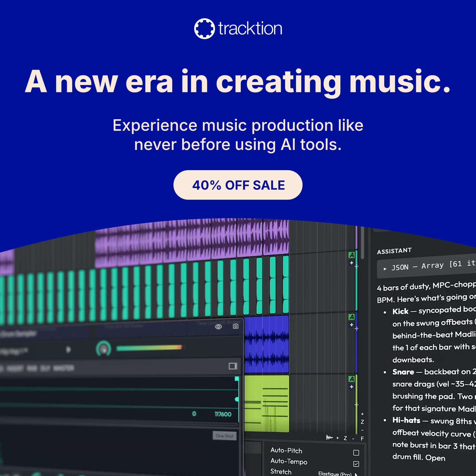This screenshot has height=476, width=476.
Task: Click the teal volume knob in the sampler
Action: point(103,348)
